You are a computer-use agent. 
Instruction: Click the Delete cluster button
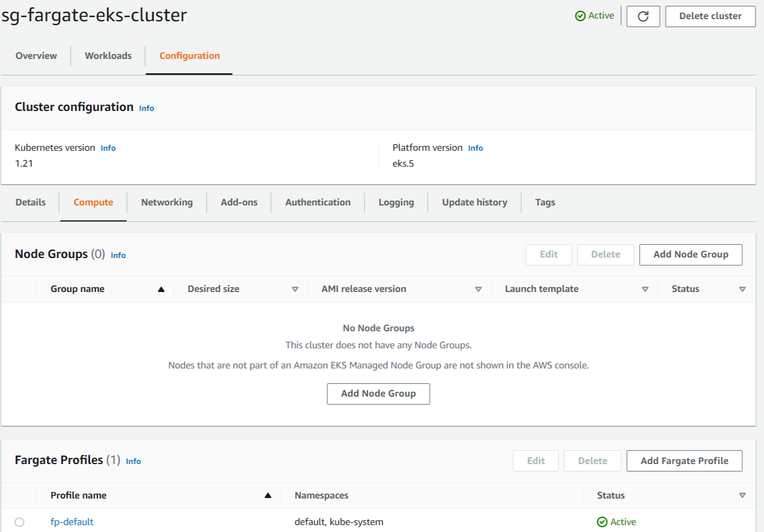710,16
